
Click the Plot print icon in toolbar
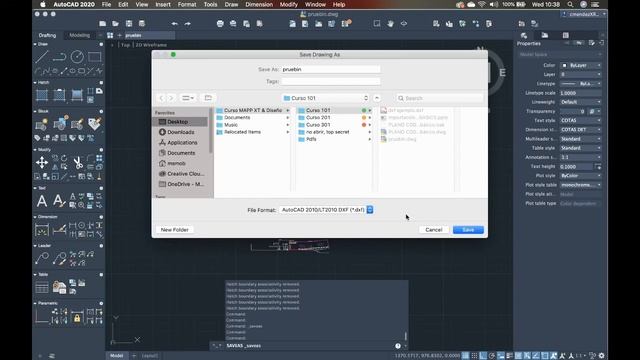[220, 24]
